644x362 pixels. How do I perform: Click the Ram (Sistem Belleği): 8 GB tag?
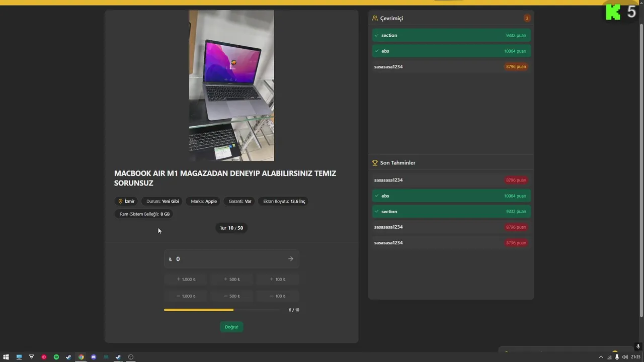point(145,214)
